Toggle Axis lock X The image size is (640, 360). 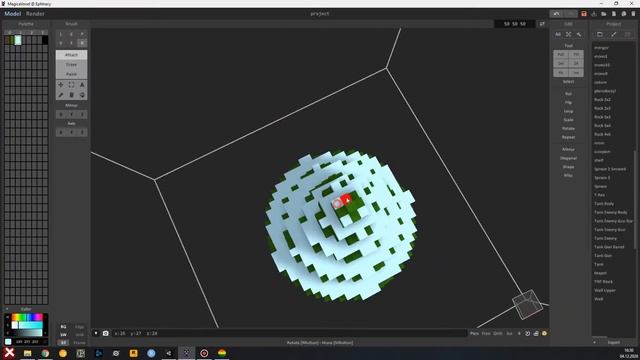[x=61, y=132]
